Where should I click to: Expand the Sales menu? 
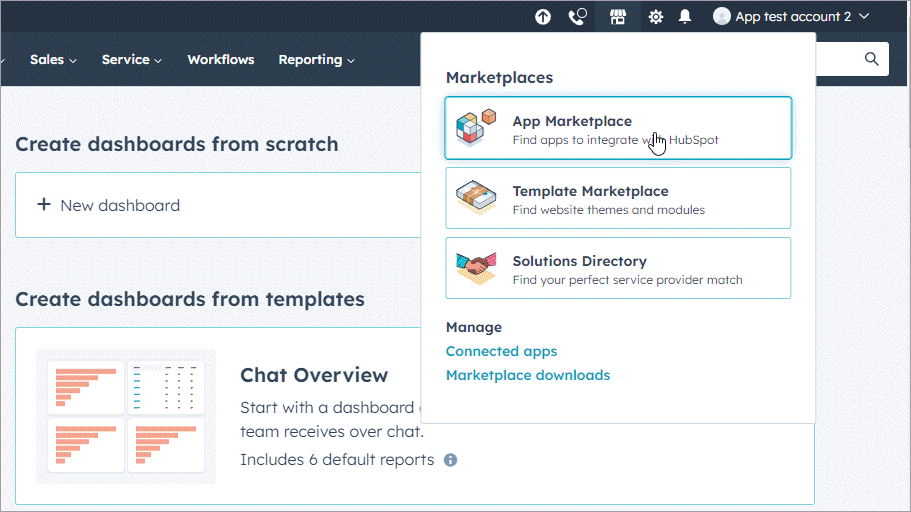[53, 59]
